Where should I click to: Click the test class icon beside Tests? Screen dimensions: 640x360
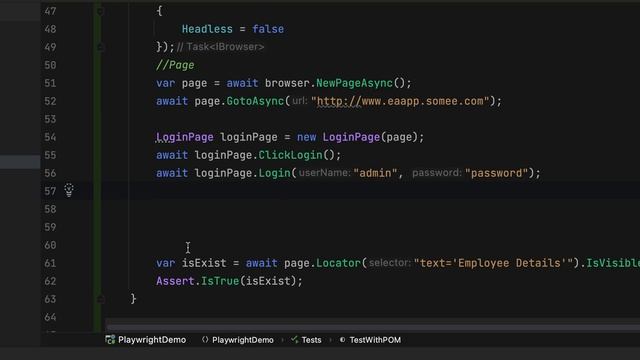tap(294, 340)
